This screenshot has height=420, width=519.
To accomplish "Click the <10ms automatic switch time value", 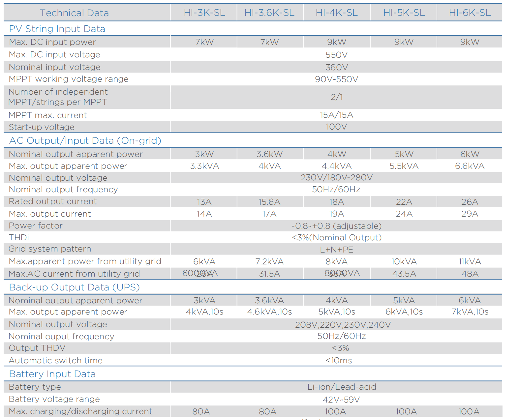I will (x=339, y=360).
